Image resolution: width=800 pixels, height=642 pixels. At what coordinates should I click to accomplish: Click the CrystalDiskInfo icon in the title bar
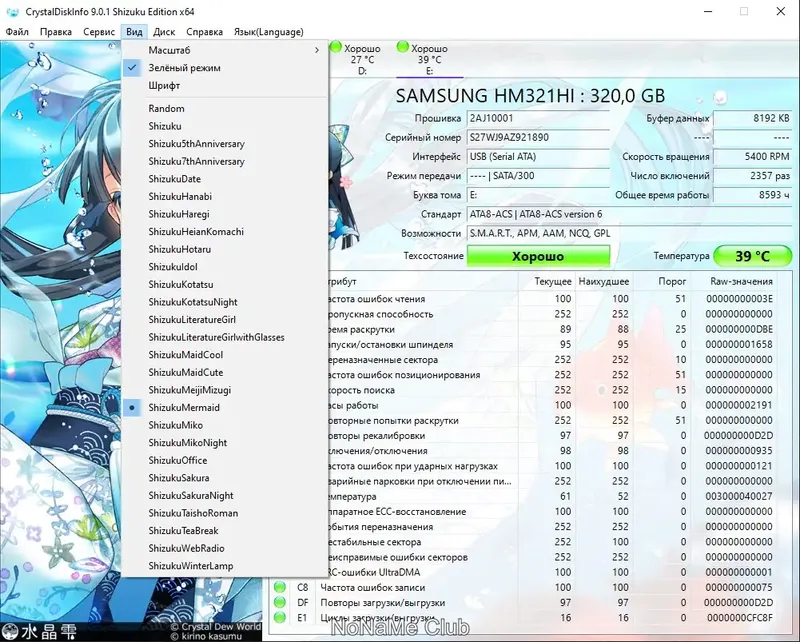tap(13, 11)
